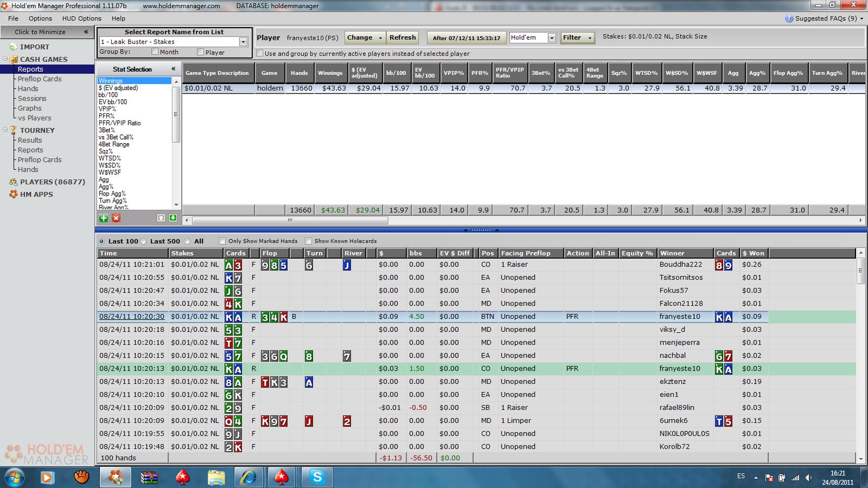Click the After 07/12/11 date button
The width and height of the screenshot is (868, 488).
click(x=466, y=38)
